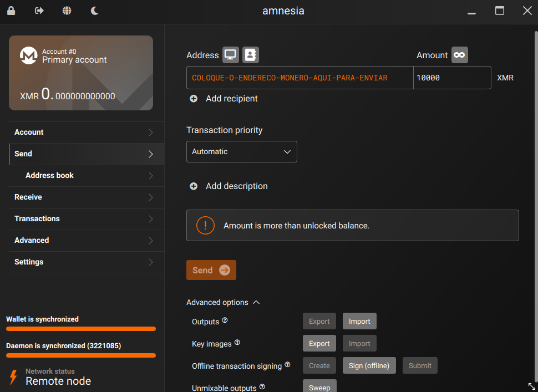Open the Settings sidebar section

tap(87, 262)
